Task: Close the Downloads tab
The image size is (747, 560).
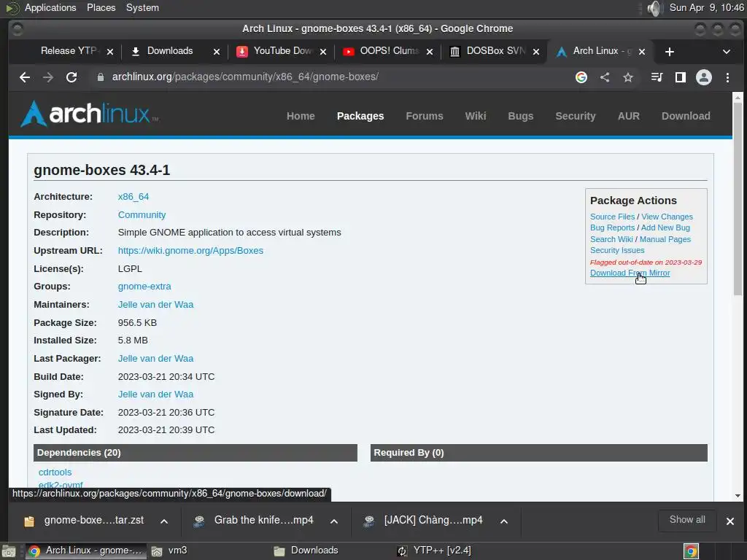Action: pos(217,52)
